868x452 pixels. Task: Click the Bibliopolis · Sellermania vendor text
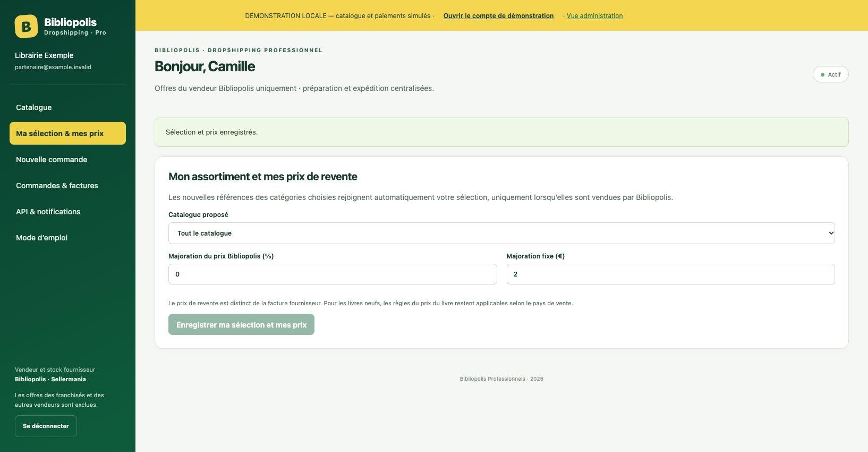pyautogui.click(x=50, y=379)
